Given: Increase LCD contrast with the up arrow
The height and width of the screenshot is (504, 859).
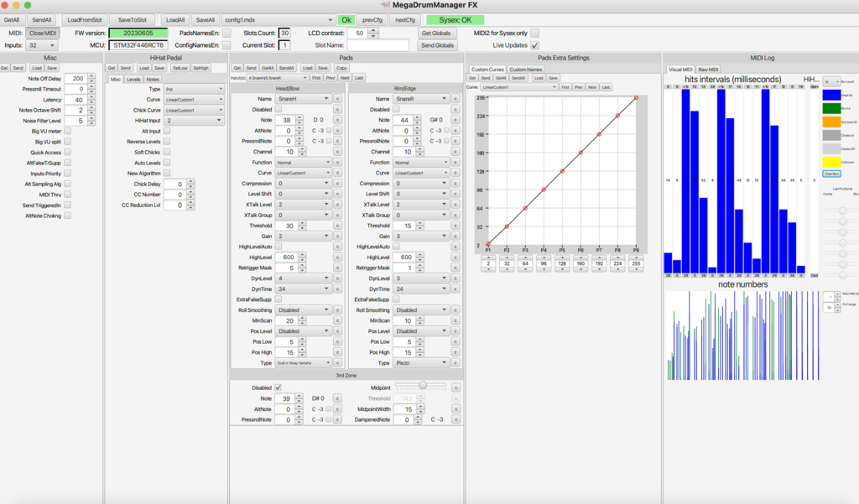Looking at the screenshot, I should 373,31.
